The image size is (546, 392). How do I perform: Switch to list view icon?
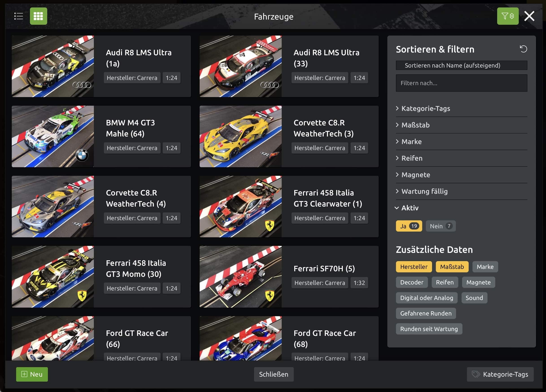click(x=19, y=16)
